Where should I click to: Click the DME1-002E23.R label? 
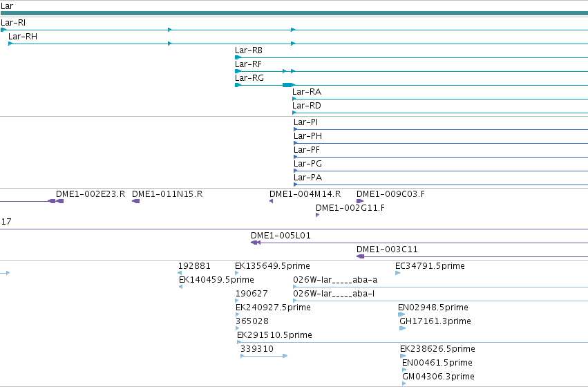coord(91,194)
